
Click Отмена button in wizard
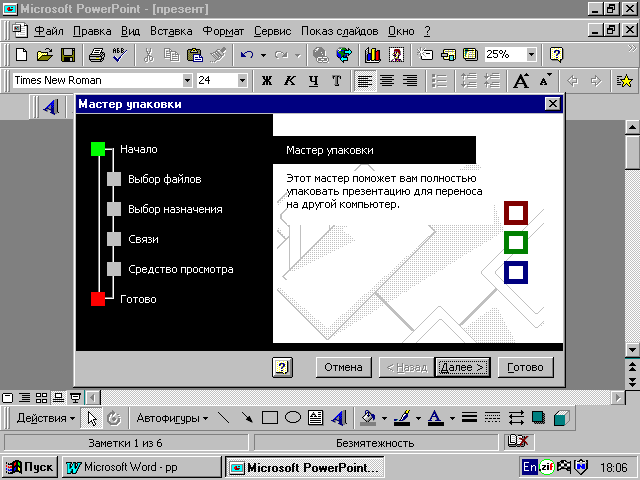click(343, 367)
